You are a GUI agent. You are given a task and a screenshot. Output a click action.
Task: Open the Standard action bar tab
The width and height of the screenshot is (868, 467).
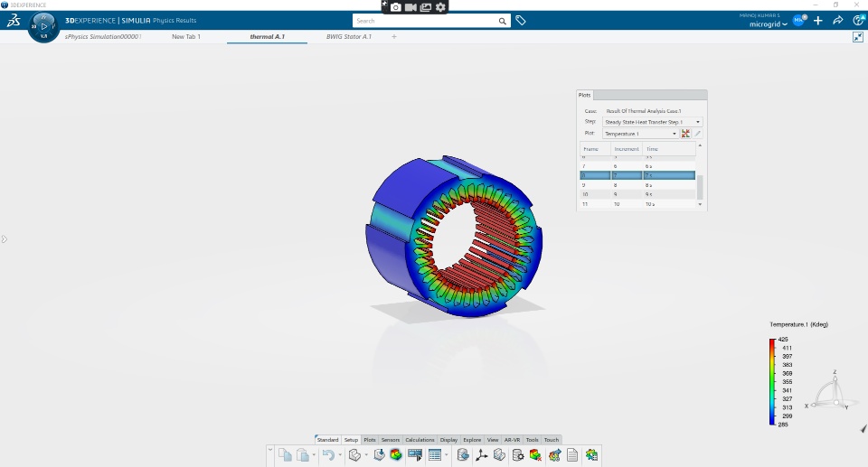327,440
